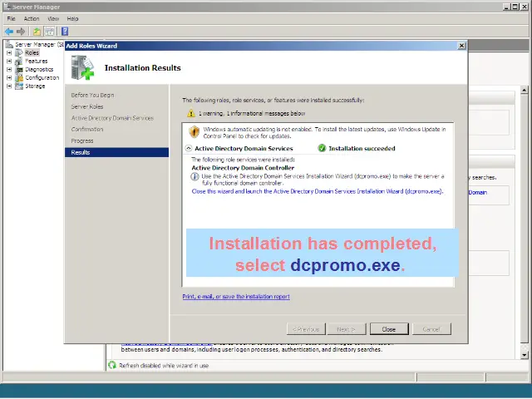Maximize the Server Manager window
Viewport: 532px width, 399px height.
515,7
